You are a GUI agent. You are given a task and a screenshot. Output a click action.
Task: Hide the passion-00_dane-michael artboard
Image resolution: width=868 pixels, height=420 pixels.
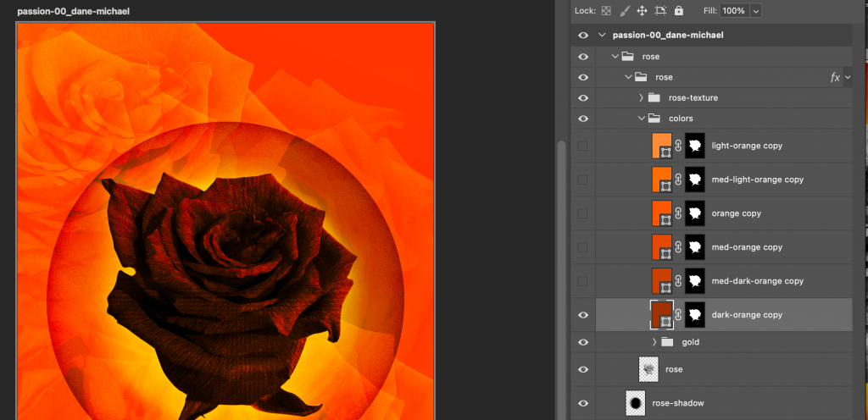(x=583, y=36)
